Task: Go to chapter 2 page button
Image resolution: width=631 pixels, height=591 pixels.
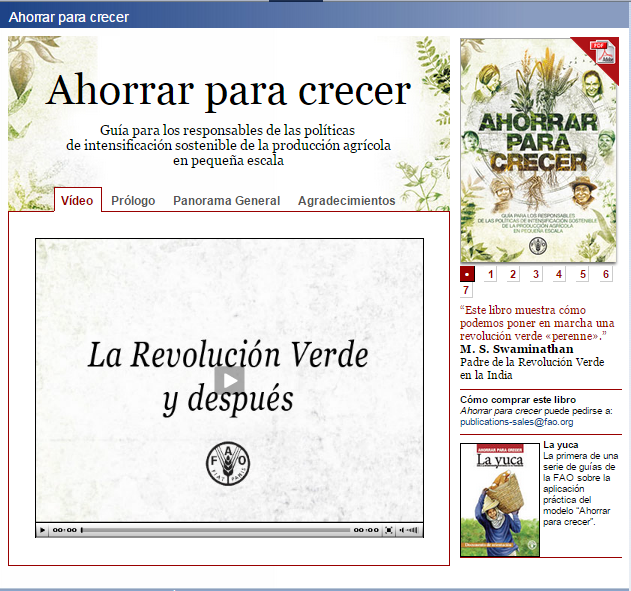Action: click(x=513, y=274)
